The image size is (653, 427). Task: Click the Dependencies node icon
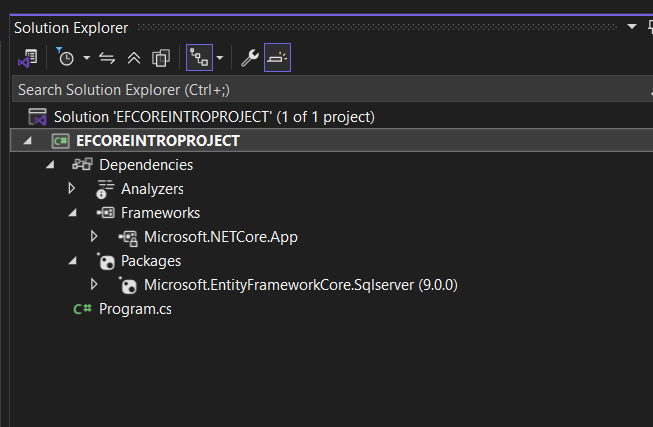point(83,164)
